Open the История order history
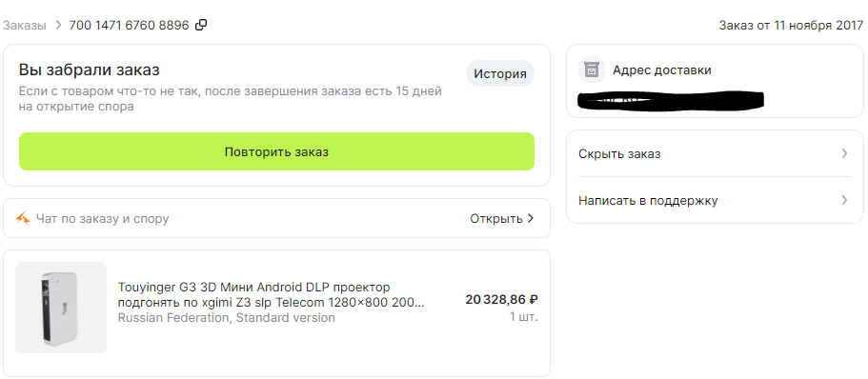 (x=500, y=73)
